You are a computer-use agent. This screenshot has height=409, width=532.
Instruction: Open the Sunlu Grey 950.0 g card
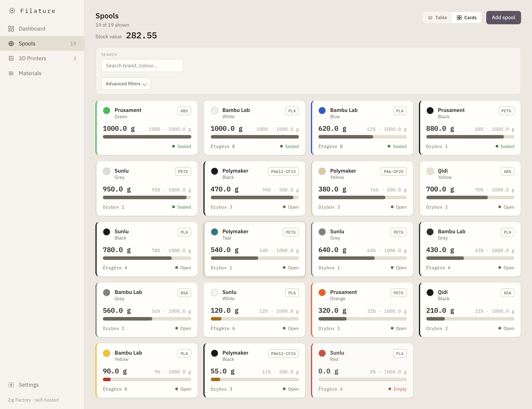pyautogui.click(x=147, y=188)
